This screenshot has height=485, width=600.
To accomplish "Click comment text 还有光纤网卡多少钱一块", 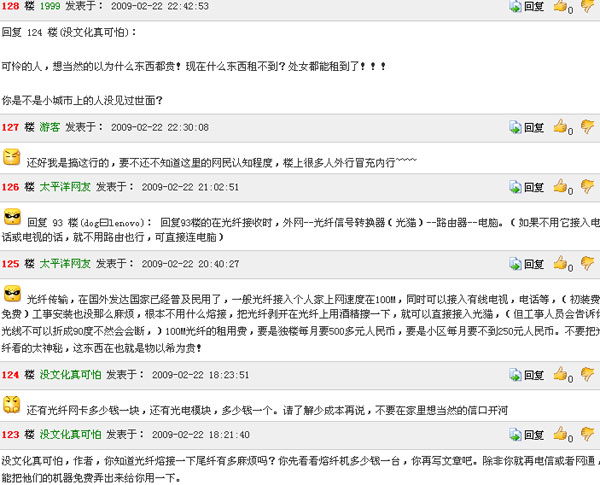I will click(x=267, y=410).
